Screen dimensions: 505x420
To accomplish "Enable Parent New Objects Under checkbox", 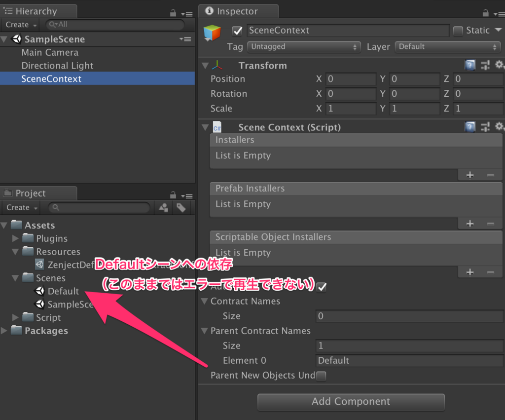I will tap(321, 376).
